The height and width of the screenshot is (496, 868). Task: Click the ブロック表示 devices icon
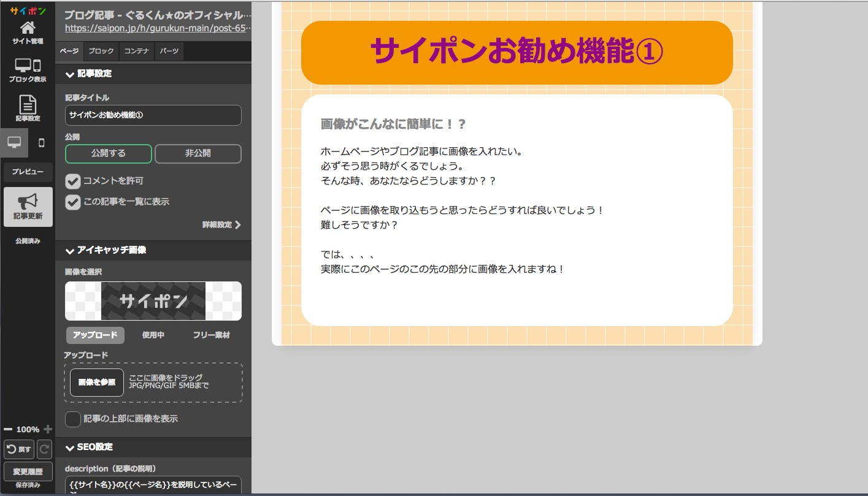[x=28, y=66]
